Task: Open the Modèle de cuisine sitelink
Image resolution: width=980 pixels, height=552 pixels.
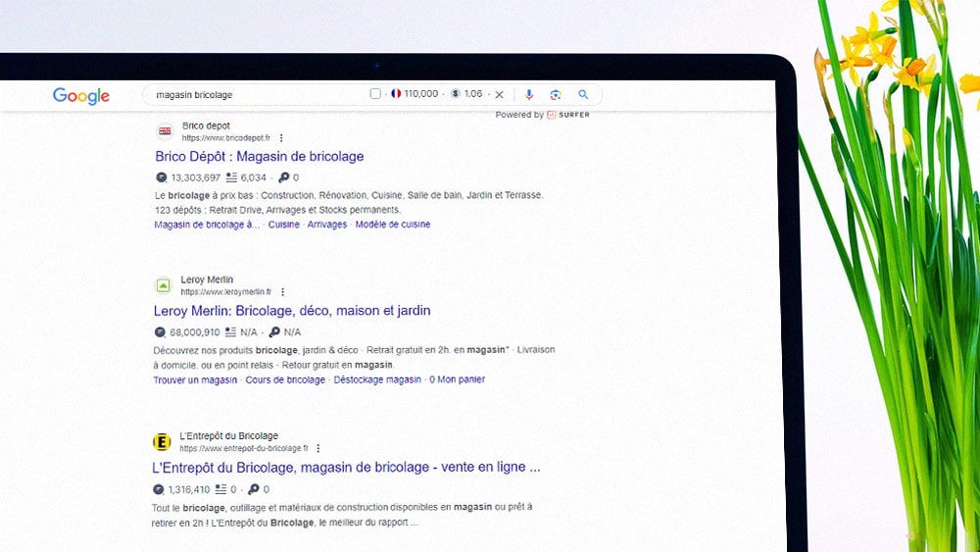Action: coord(393,225)
